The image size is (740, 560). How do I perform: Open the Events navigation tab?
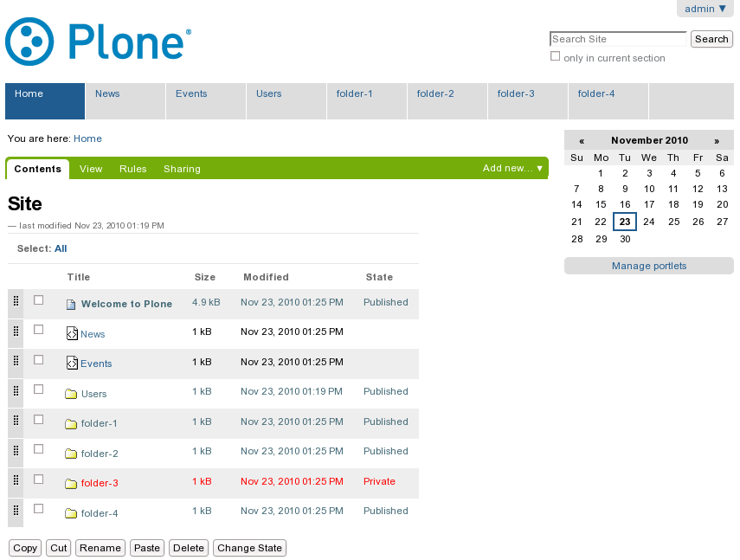click(x=191, y=93)
